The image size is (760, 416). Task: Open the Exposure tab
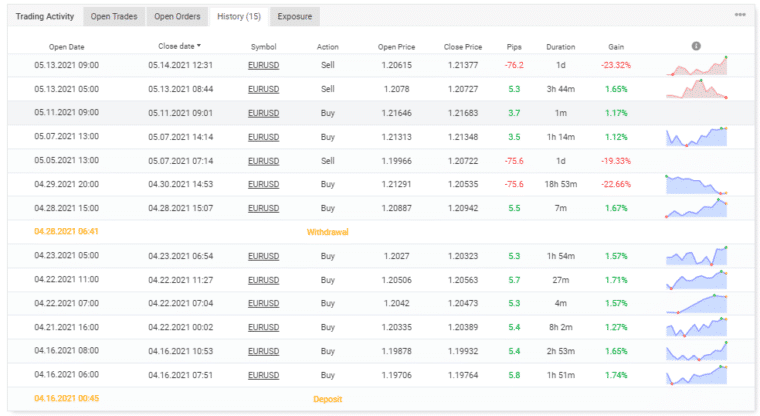click(x=294, y=16)
